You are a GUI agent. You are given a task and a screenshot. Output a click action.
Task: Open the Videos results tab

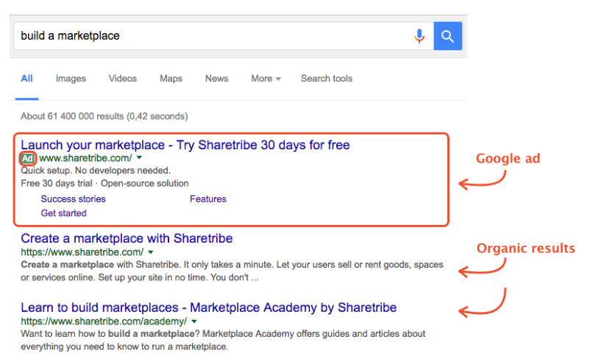pyautogui.click(x=123, y=79)
